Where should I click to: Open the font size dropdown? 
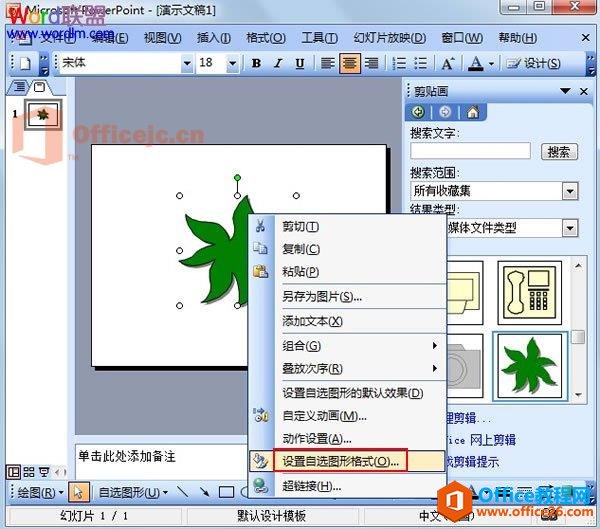click(x=236, y=63)
